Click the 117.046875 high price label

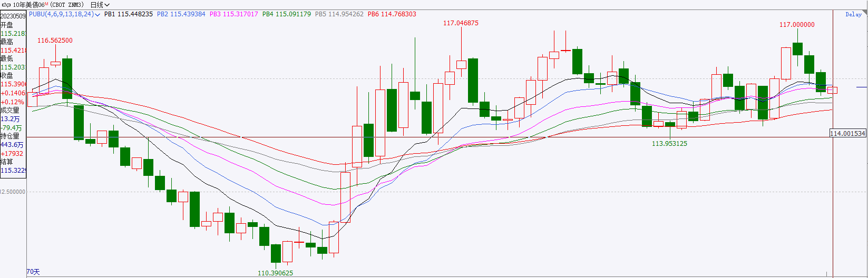tap(461, 23)
